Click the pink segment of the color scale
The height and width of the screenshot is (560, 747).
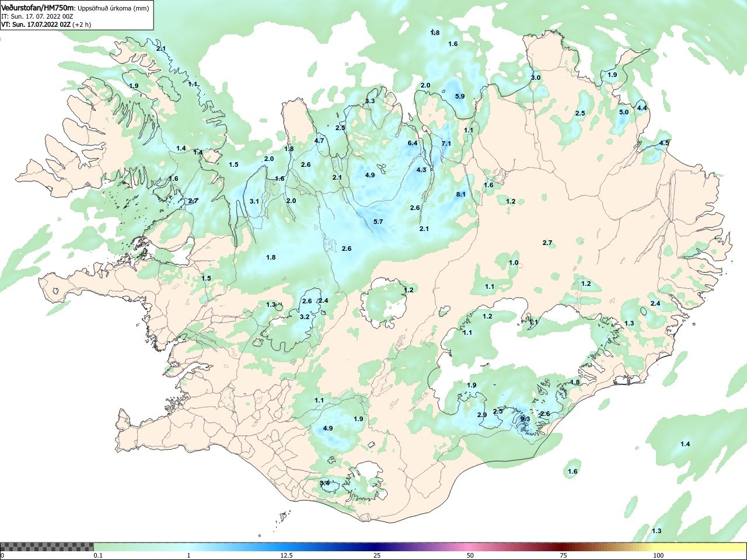[470, 547]
